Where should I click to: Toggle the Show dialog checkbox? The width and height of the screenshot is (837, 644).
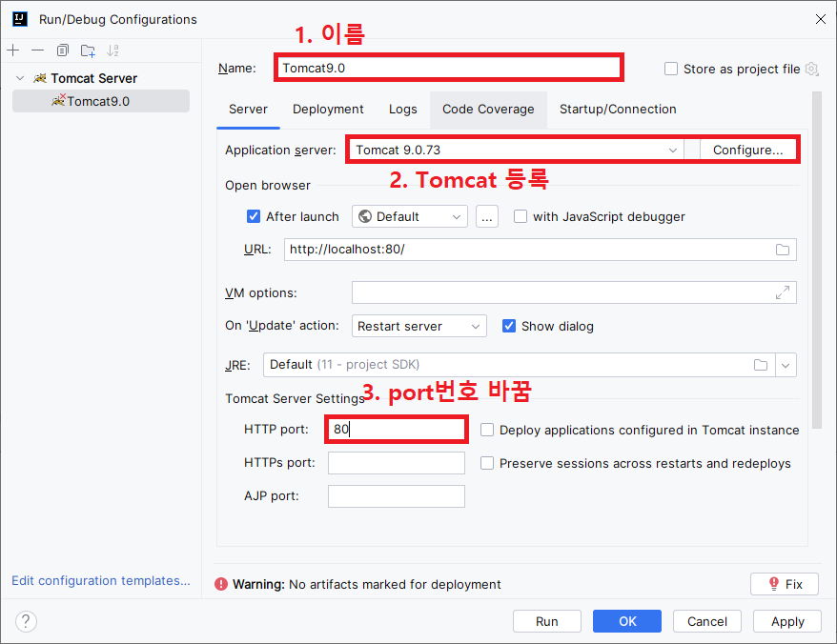(x=509, y=326)
